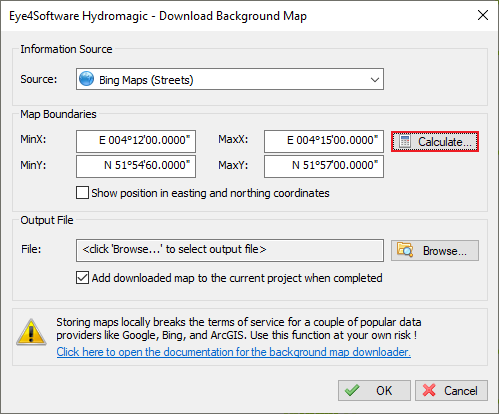Click the calculator icon on Calculate button

(x=405, y=142)
